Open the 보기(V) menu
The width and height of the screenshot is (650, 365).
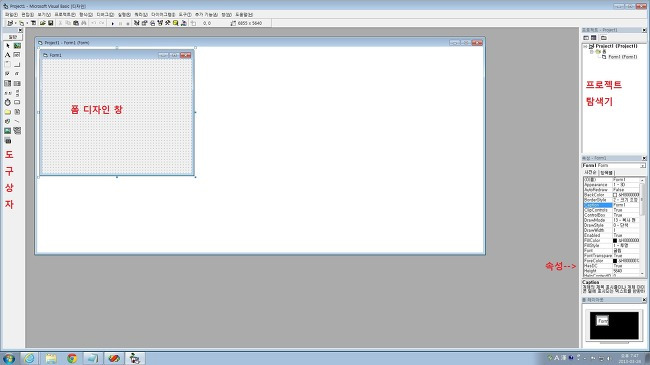[44, 15]
